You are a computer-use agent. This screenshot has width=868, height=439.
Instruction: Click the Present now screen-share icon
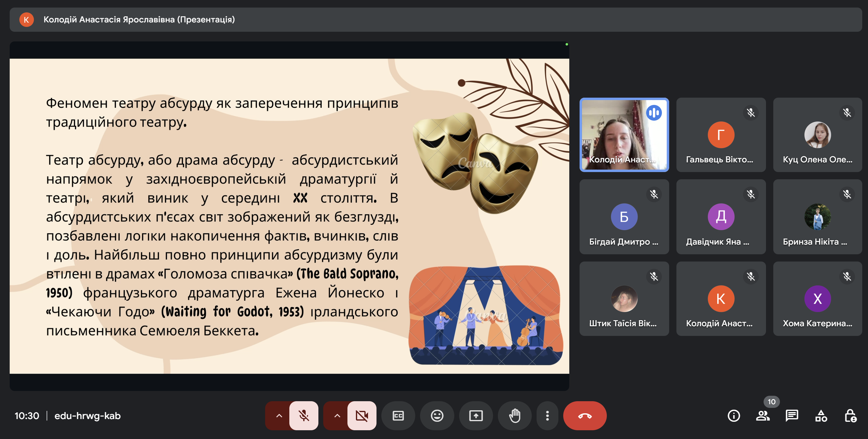click(476, 415)
